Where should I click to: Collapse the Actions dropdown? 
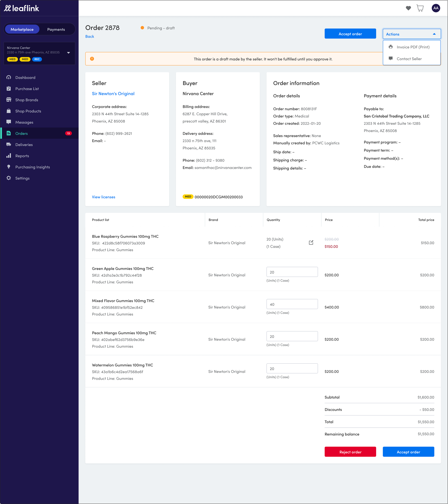(x=411, y=34)
